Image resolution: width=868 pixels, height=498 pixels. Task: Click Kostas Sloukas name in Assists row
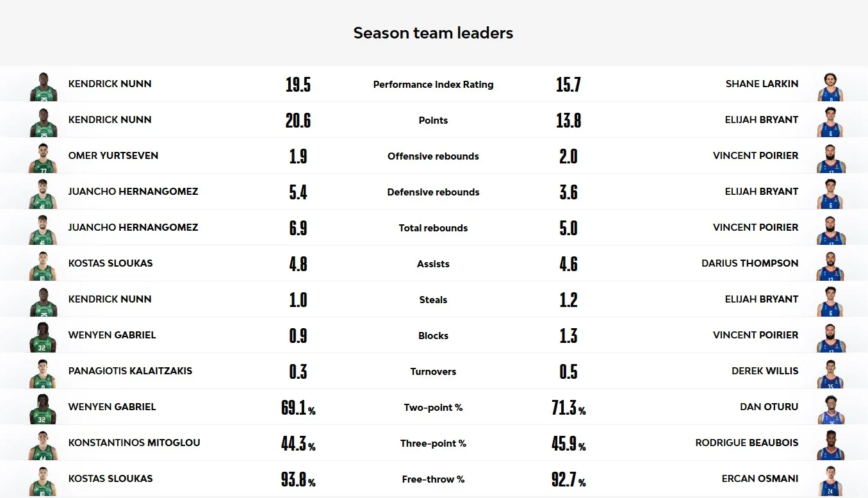(111, 263)
